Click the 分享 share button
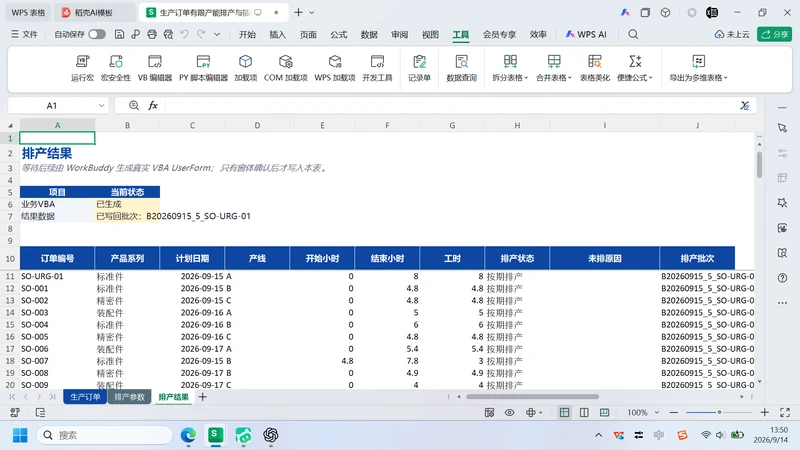This screenshot has width=800, height=450. coord(774,34)
